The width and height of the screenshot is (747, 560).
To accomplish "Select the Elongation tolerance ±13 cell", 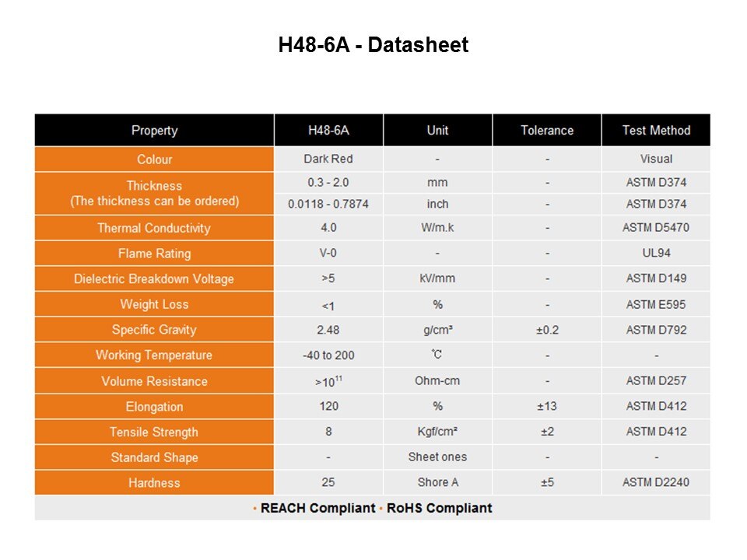I will pos(547,406).
